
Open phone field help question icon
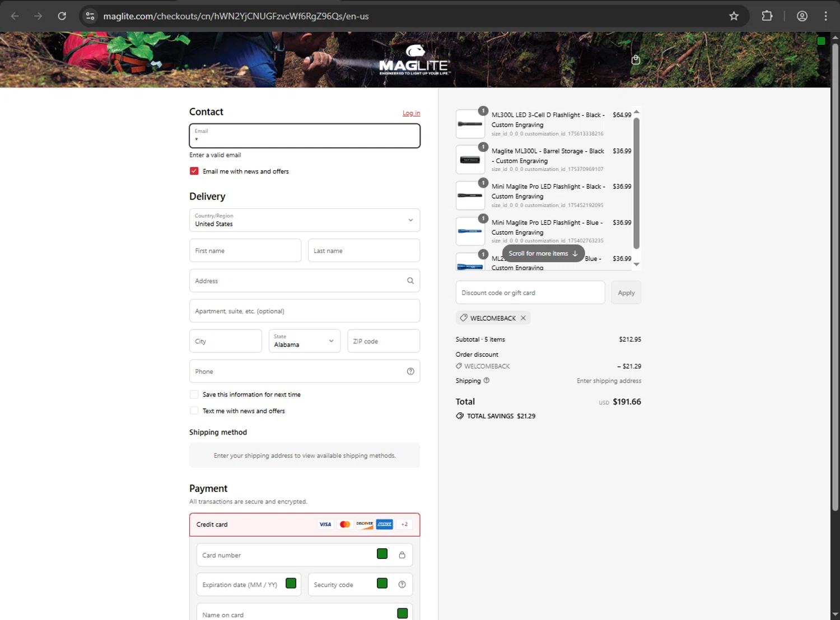410,371
